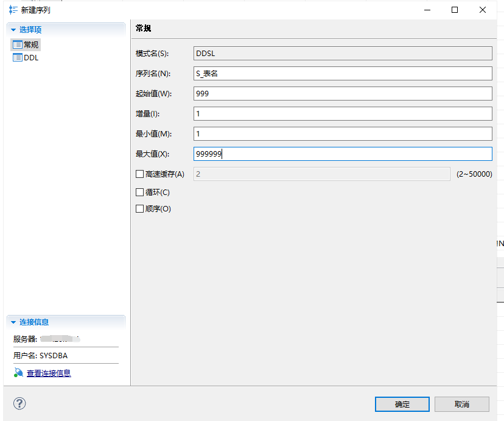Viewport: 504px width, 421px height.
Task: Click the 序列名(N) input field
Action: click(x=342, y=74)
